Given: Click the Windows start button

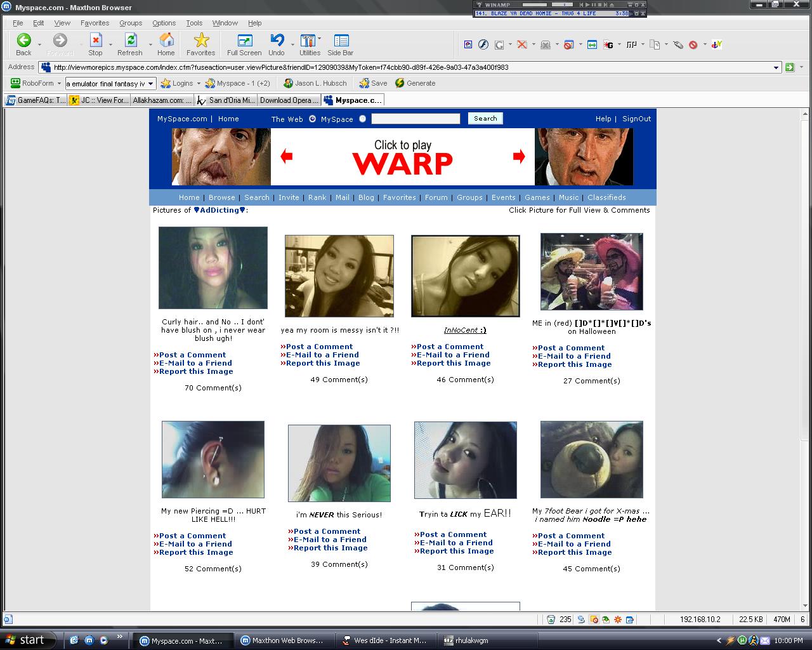Looking at the screenshot, I should point(24,640).
